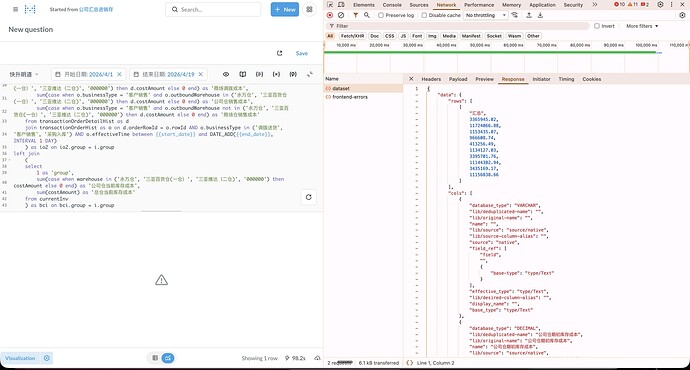Collapse code fold arrow at line 37
The image size is (690, 370).
pos(10,160)
